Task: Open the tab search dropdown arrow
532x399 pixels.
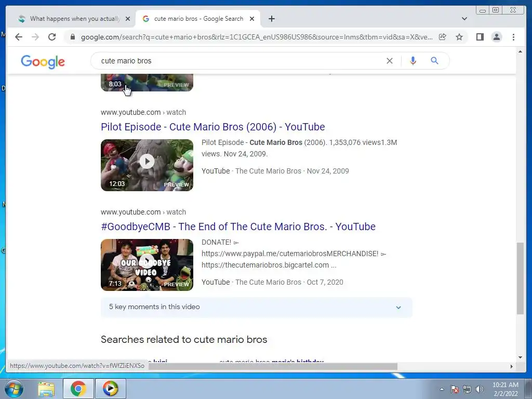Action: pos(464,19)
